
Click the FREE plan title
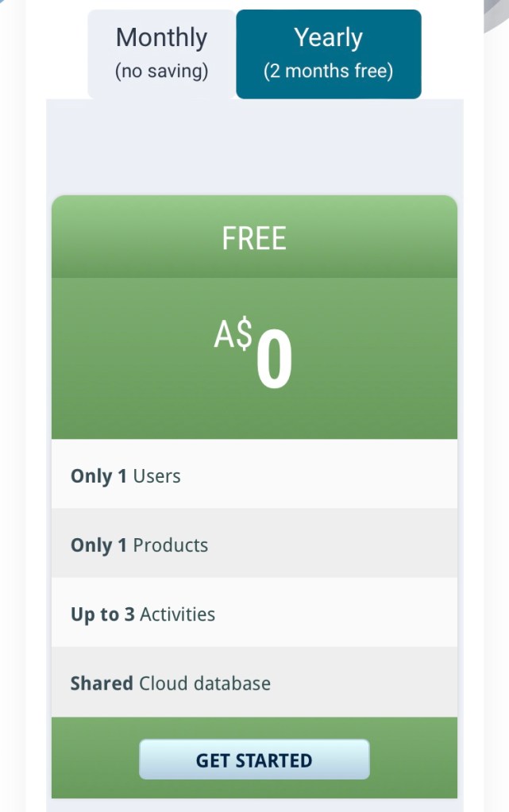pyautogui.click(x=254, y=238)
